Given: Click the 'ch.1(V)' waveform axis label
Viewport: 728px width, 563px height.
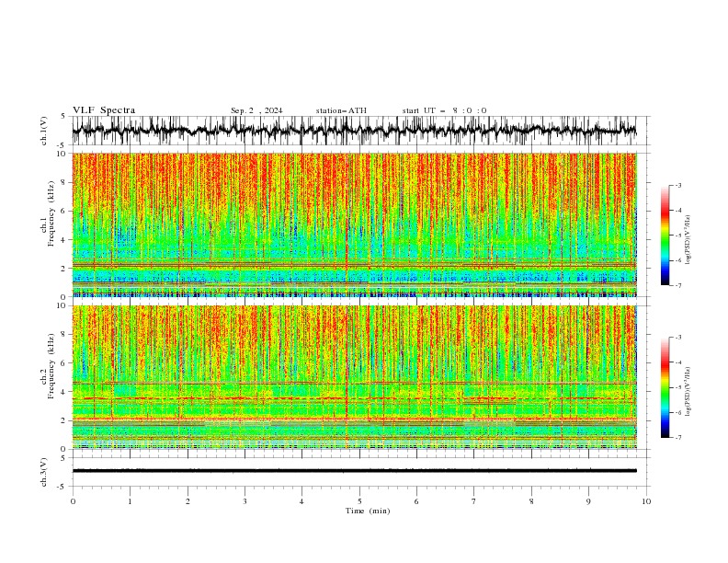Looking at the screenshot, I should point(44,131).
